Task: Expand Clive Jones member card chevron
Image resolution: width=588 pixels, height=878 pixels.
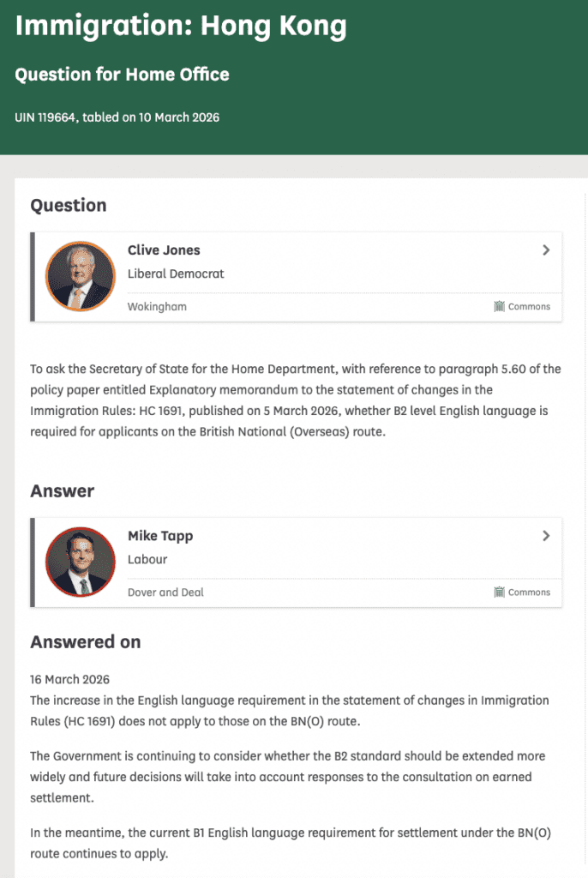Action: coord(546,250)
